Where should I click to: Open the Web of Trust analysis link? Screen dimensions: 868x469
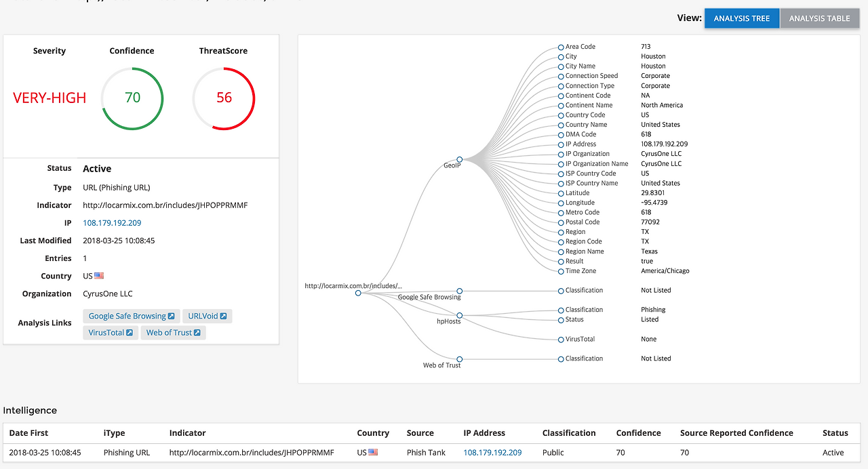coord(173,333)
